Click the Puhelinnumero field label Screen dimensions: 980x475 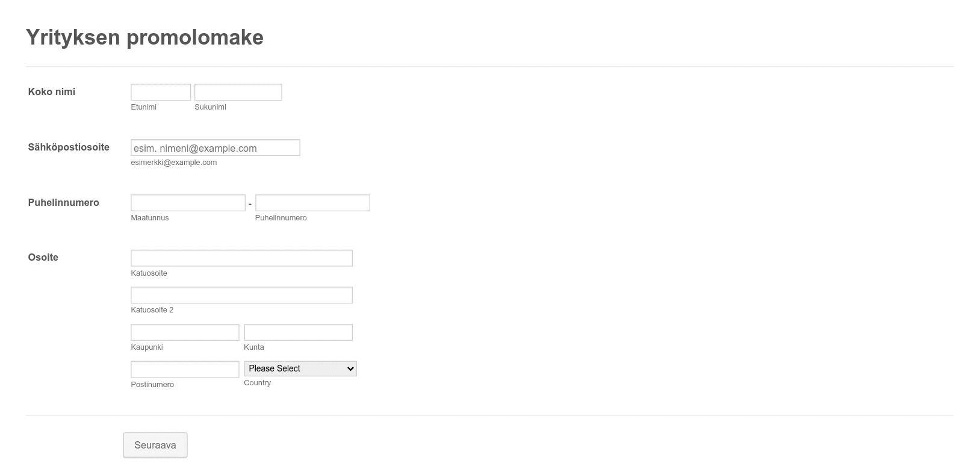(x=63, y=202)
